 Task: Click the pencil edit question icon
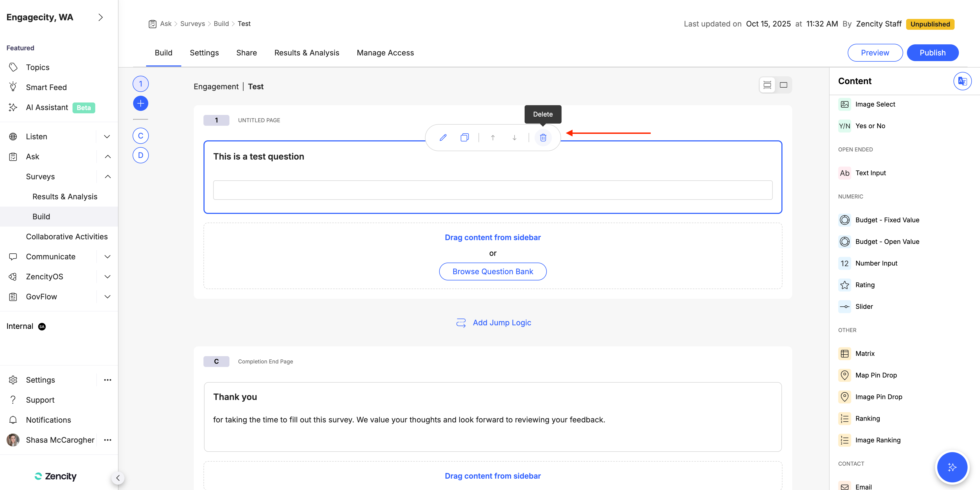443,138
